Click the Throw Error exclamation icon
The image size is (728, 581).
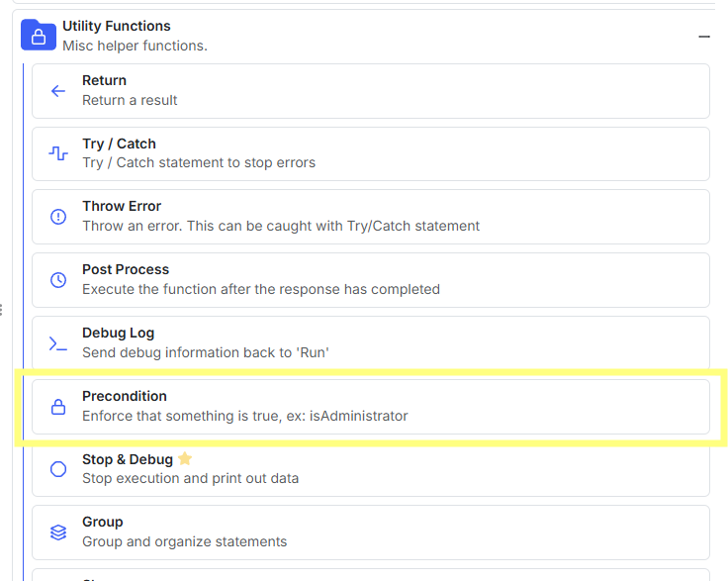[x=58, y=217]
